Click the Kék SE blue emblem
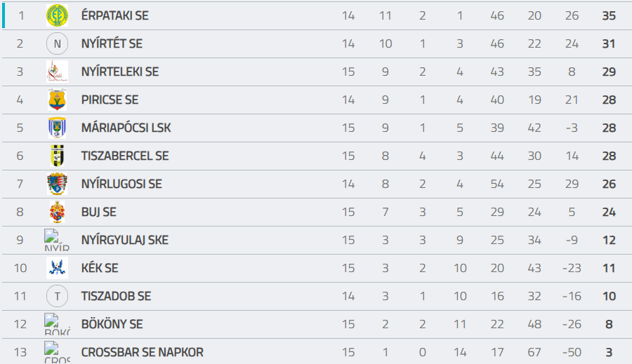Screen dimensions: 632x364 click(58, 268)
